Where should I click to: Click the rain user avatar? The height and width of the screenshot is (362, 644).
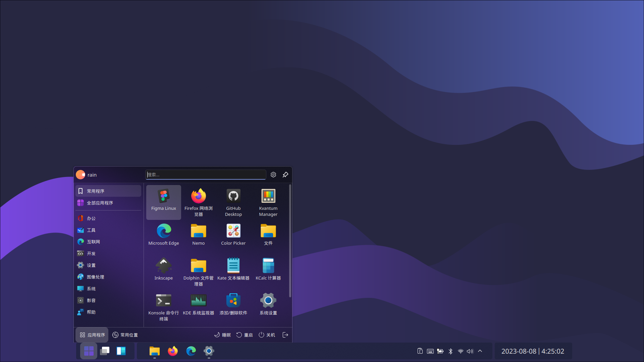(x=80, y=175)
